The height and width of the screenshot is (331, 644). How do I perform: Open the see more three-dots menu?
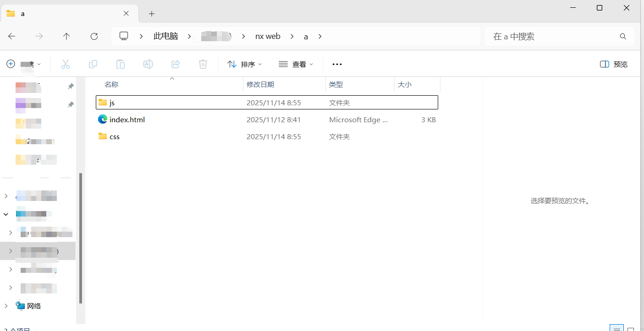[x=337, y=64]
